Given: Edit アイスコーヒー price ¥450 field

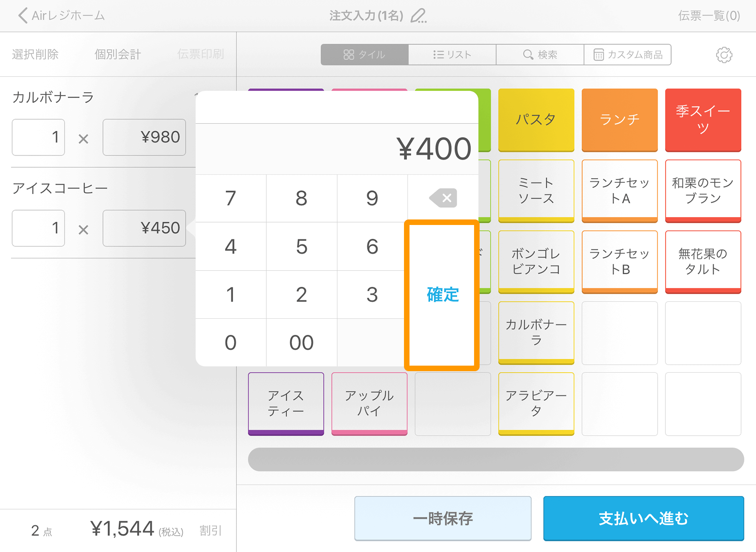Looking at the screenshot, I should tap(144, 228).
